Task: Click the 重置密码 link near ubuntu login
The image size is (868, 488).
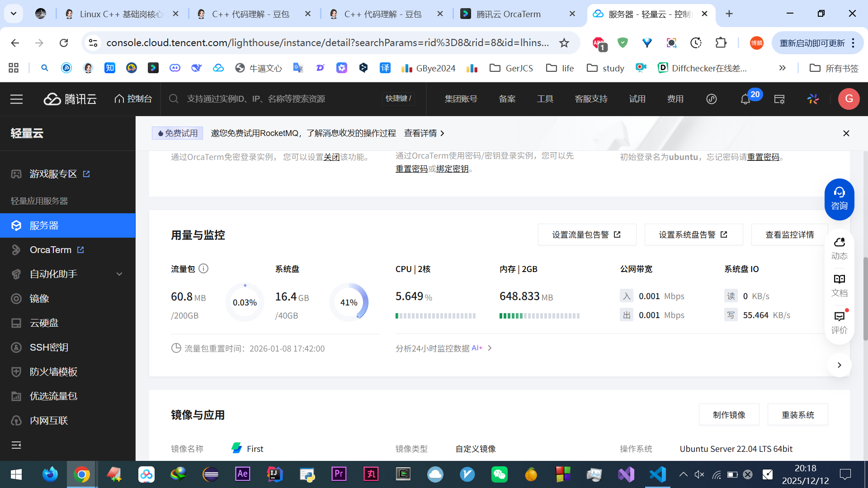Action: click(763, 157)
